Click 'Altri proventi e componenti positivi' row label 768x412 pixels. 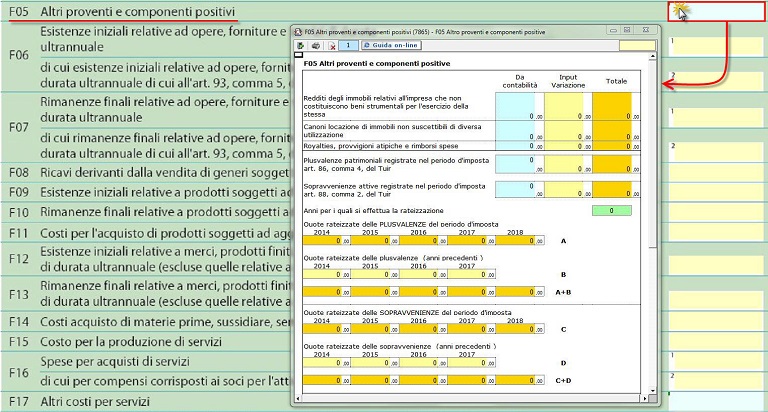tap(138, 12)
